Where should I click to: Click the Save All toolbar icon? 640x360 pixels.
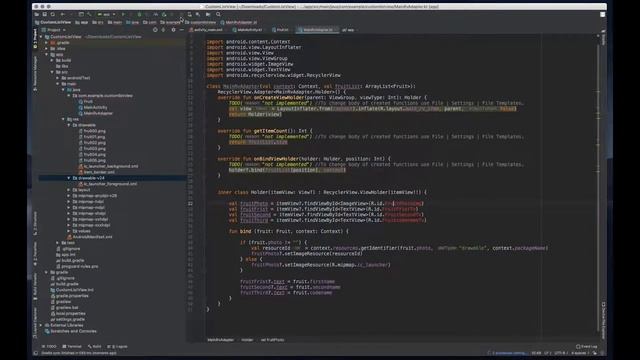44,14
